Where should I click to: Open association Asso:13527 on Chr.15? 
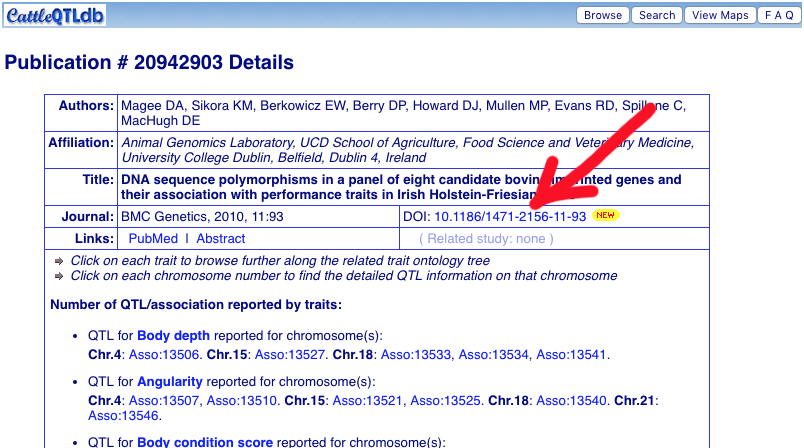pos(291,354)
